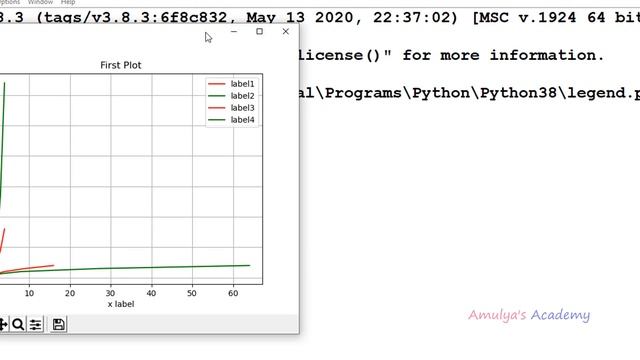
Task: Open the Window menu in IDLE
Action: pos(40,2)
